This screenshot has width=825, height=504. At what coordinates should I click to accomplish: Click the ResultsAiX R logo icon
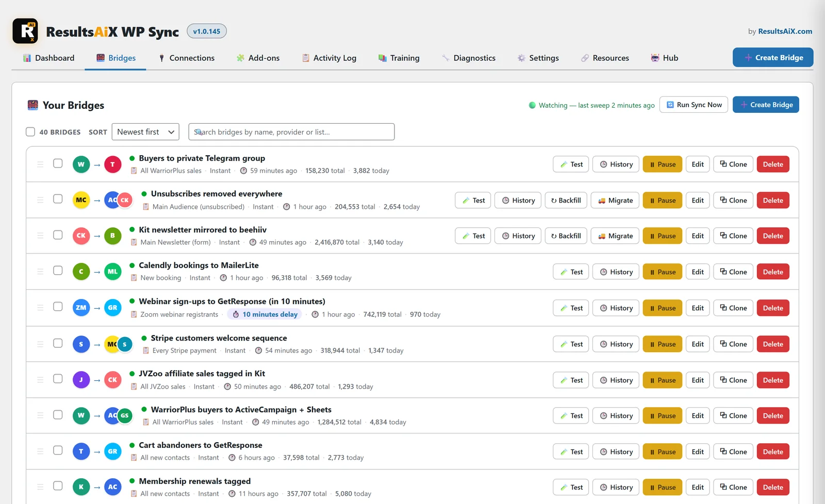coord(25,31)
